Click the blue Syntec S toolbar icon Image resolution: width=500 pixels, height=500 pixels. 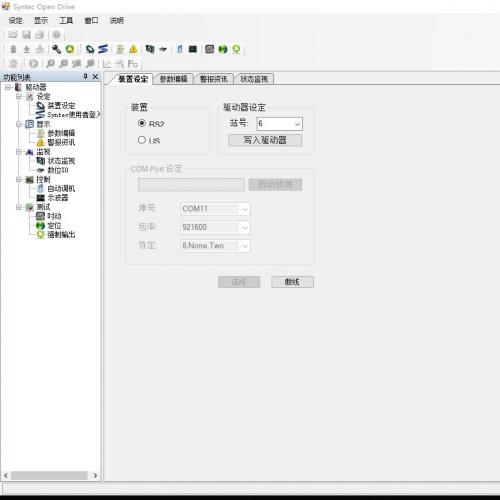tap(103, 49)
